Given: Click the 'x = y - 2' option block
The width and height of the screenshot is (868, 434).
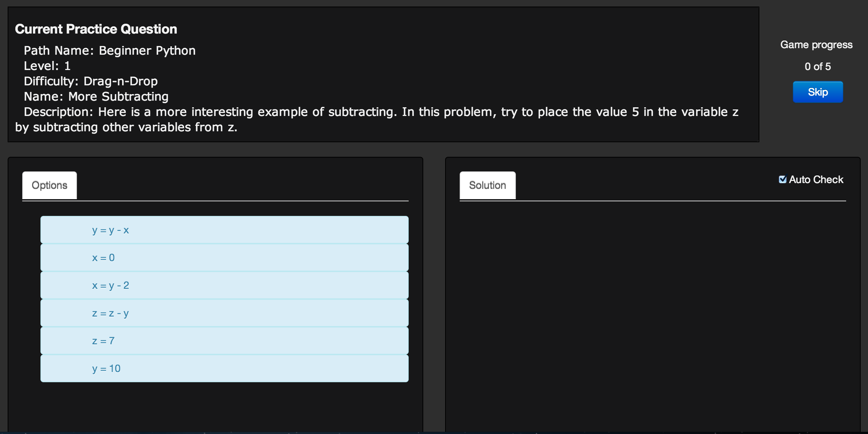Looking at the screenshot, I should click(224, 286).
